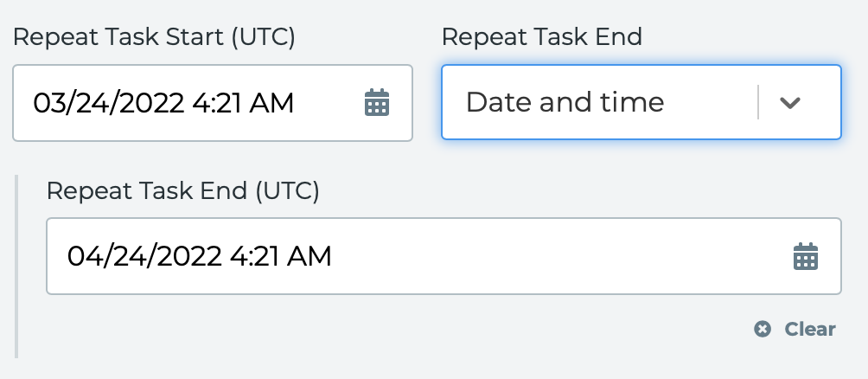Screen dimensions: 868x379
Task: Place cursor on month "03" in start date
Action: 46,103
